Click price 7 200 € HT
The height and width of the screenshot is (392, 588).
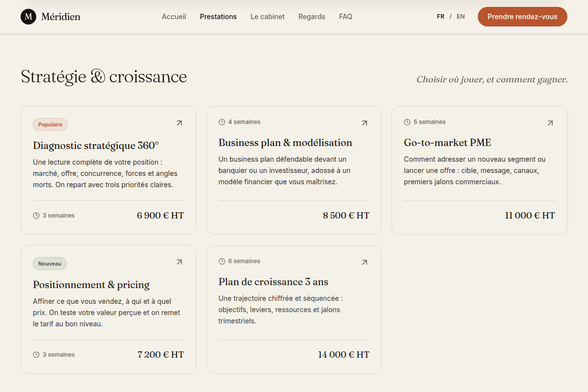[161, 355]
